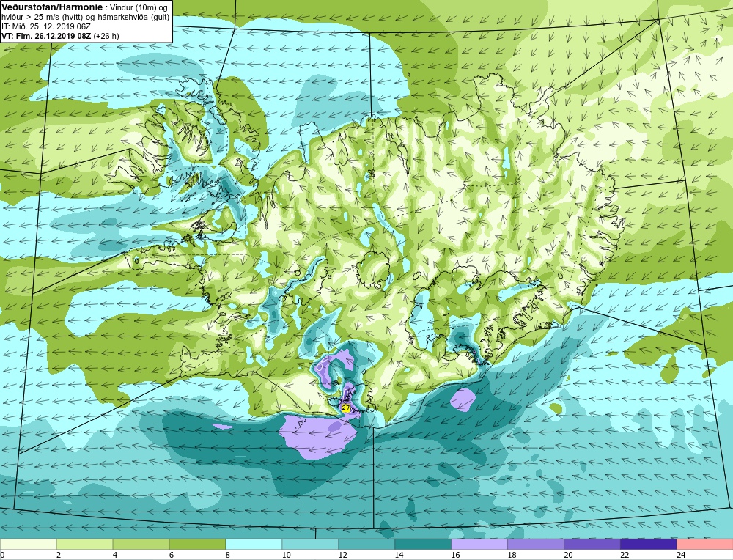Click the legend scale number 14
733x560 pixels.
click(x=399, y=555)
